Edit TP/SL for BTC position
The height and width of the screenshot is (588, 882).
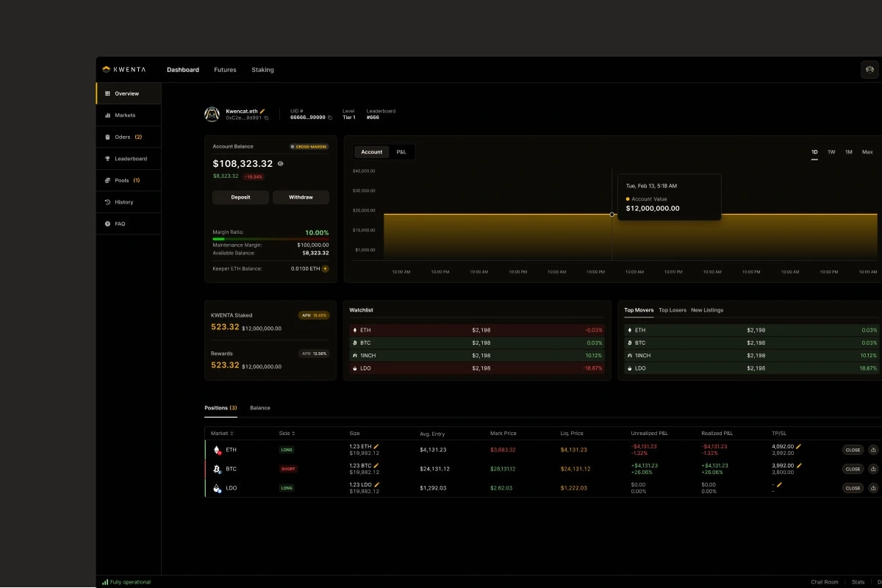[799, 465]
